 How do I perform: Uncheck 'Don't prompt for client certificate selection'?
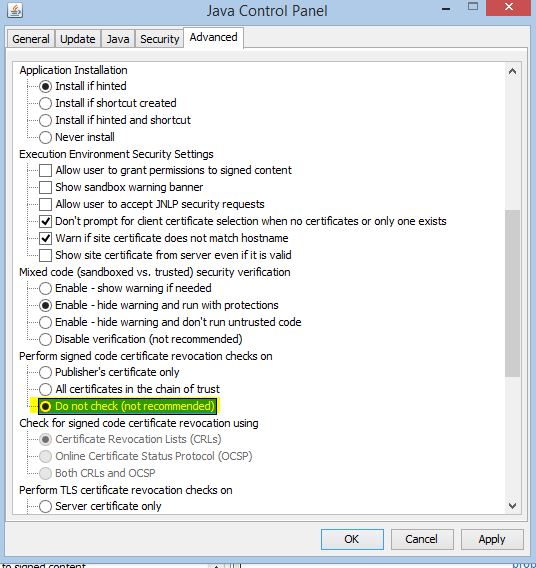point(45,221)
